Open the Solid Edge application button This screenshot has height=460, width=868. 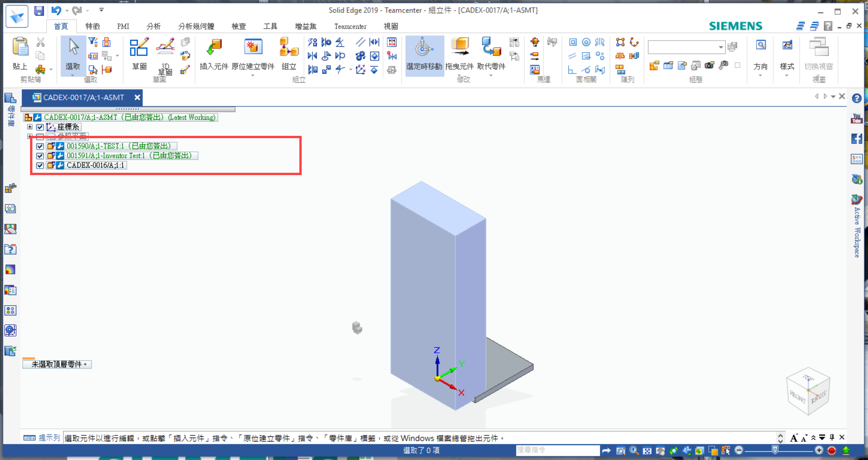pos(17,16)
